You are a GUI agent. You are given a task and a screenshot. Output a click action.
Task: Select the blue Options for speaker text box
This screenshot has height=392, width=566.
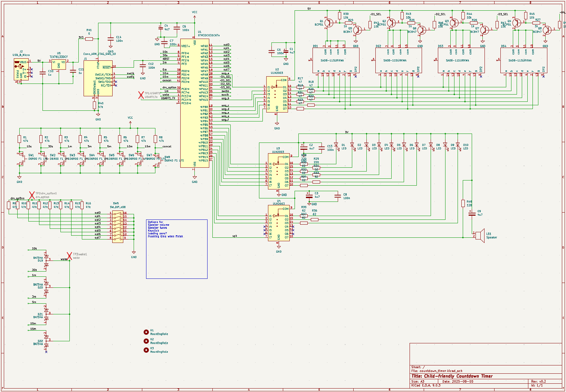click(176, 249)
